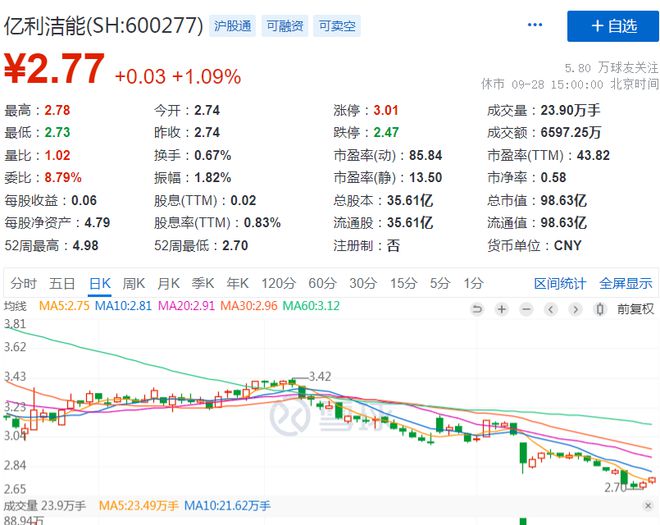Click the 2.70 low marker on chart
The width and height of the screenshot is (660, 525).
(616, 488)
